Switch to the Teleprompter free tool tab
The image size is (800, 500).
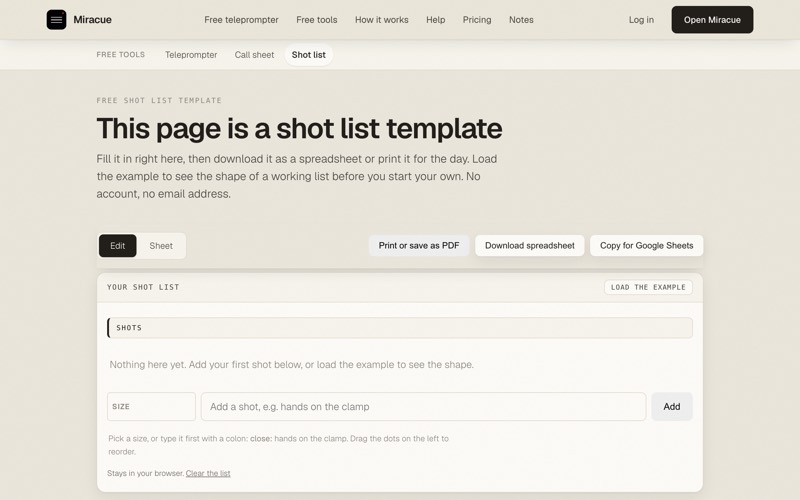pyautogui.click(x=191, y=55)
